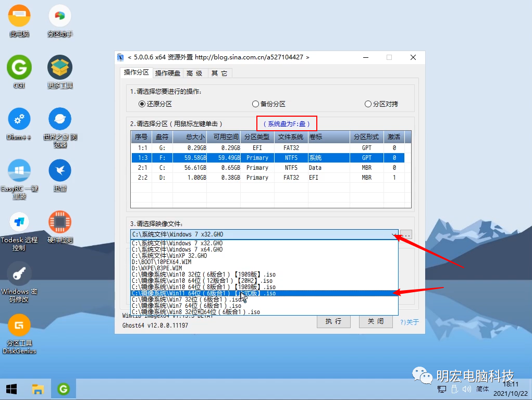Switch to the 操作硬盘 tab

click(x=168, y=73)
